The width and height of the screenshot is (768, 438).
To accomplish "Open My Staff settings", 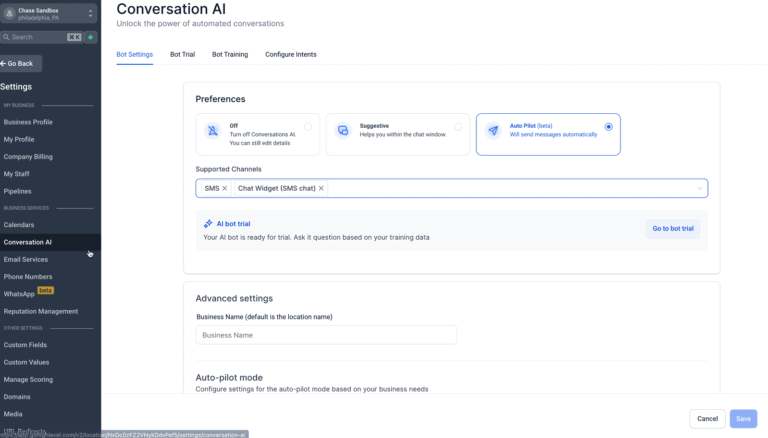I will pyautogui.click(x=17, y=174).
